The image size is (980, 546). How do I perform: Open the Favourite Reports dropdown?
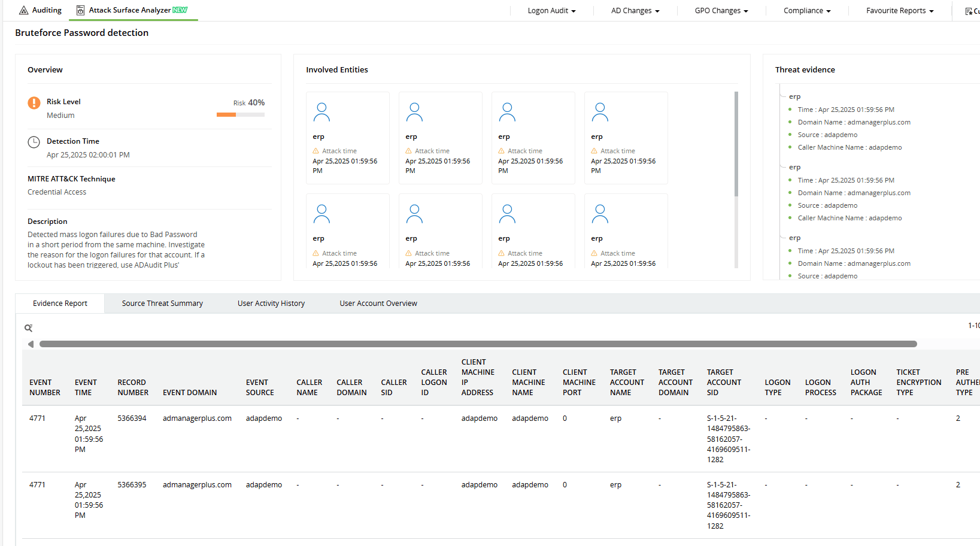tap(899, 10)
